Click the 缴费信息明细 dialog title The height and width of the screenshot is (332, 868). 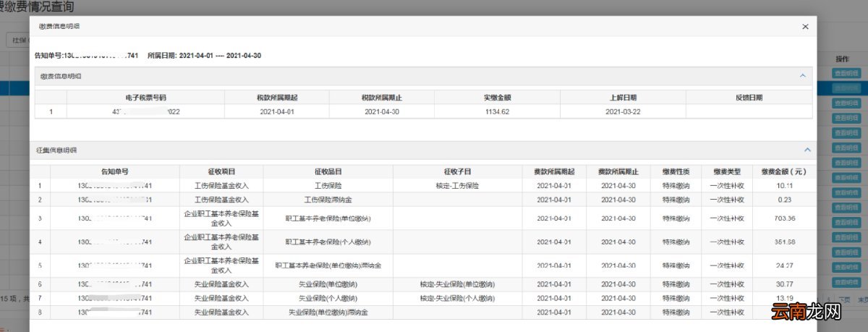[x=59, y=26]
